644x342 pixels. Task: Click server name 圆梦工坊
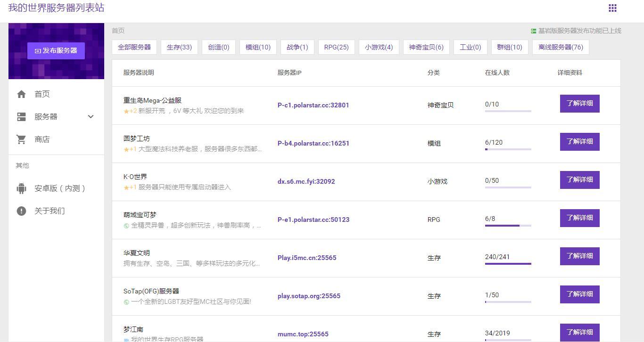point(137,139)
